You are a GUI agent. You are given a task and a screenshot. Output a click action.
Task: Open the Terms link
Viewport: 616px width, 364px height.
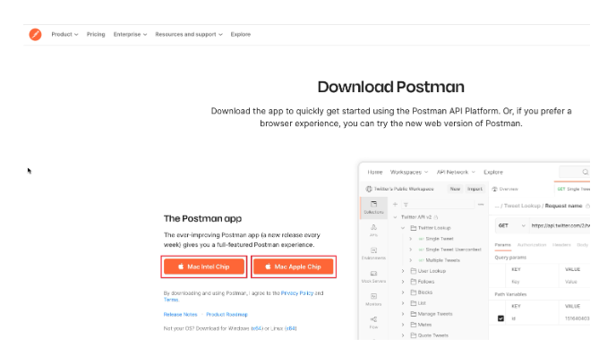coord(171,300)
